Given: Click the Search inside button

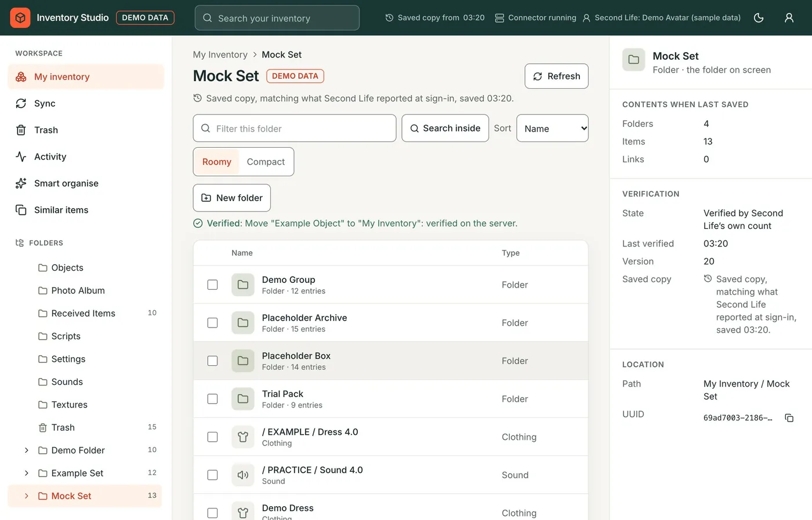Looking at the screenshot, I should [445, 128].
